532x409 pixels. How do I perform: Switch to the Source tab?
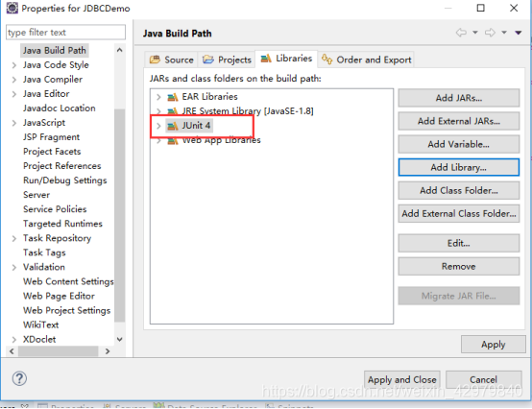point(171,60)
